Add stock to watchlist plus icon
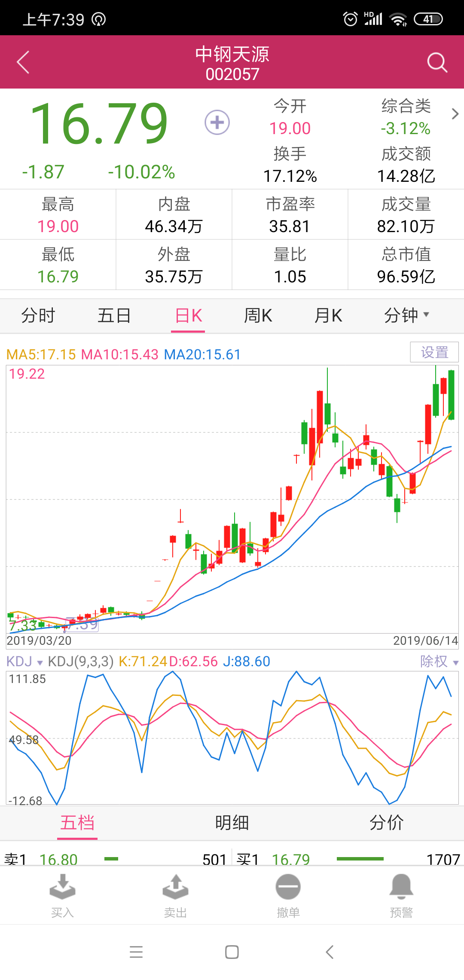This screenshot has width=464, height=980. point(217,122)
